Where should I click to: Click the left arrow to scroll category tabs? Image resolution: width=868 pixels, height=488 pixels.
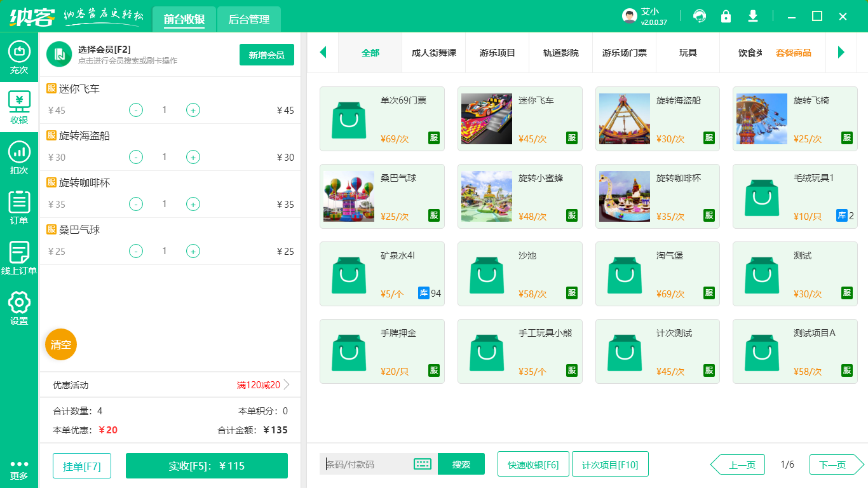point(323,53)
